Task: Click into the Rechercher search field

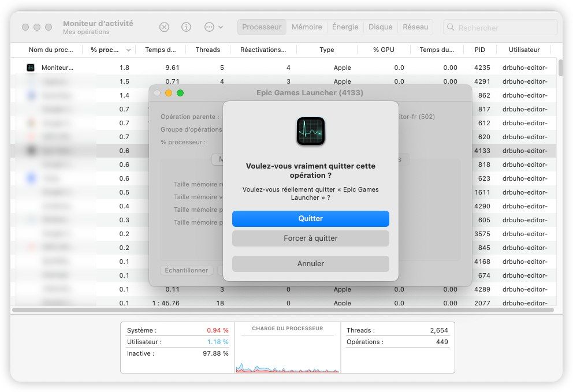Action: [500, 27]
